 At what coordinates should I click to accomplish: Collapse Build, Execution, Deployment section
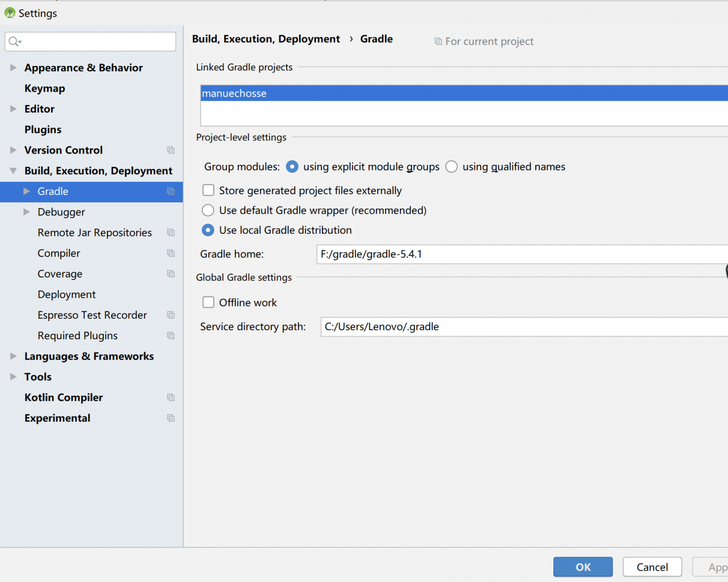click(x=13, y=171)
